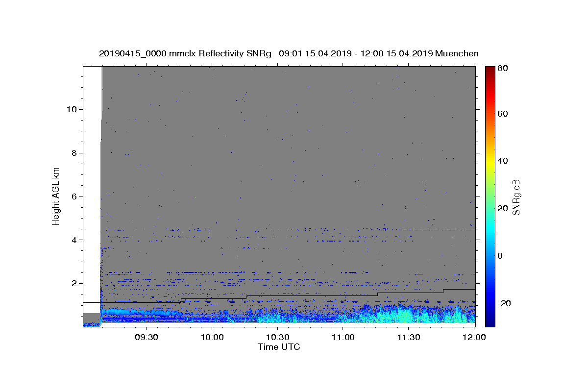Image resolution: width=588 pixels, height=392 pixels.
Task: Click the 'Time UTC' axis label
Action: 279,347
